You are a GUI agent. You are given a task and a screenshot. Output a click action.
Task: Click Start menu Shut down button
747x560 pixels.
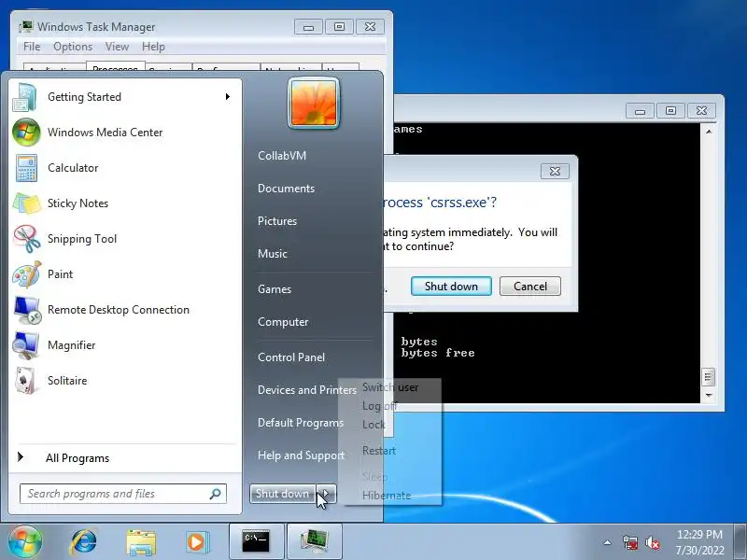point(283,494)
